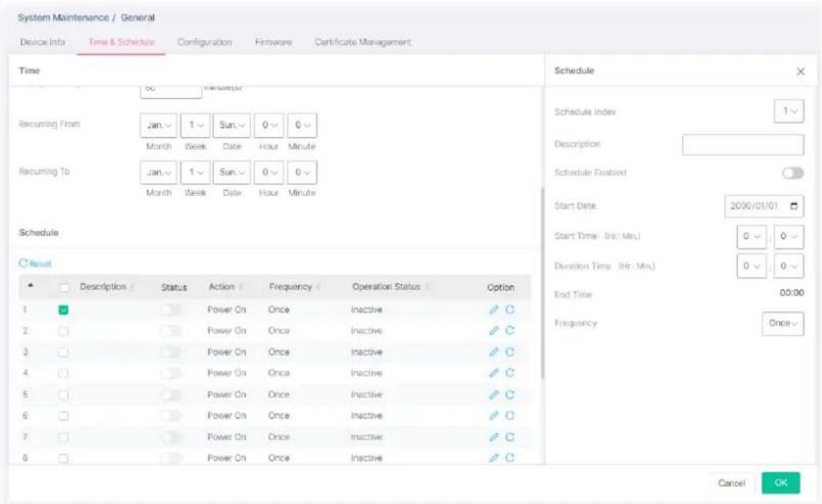Edit schedule row 3 with pencil icon
822x504 pixels.
493,352
